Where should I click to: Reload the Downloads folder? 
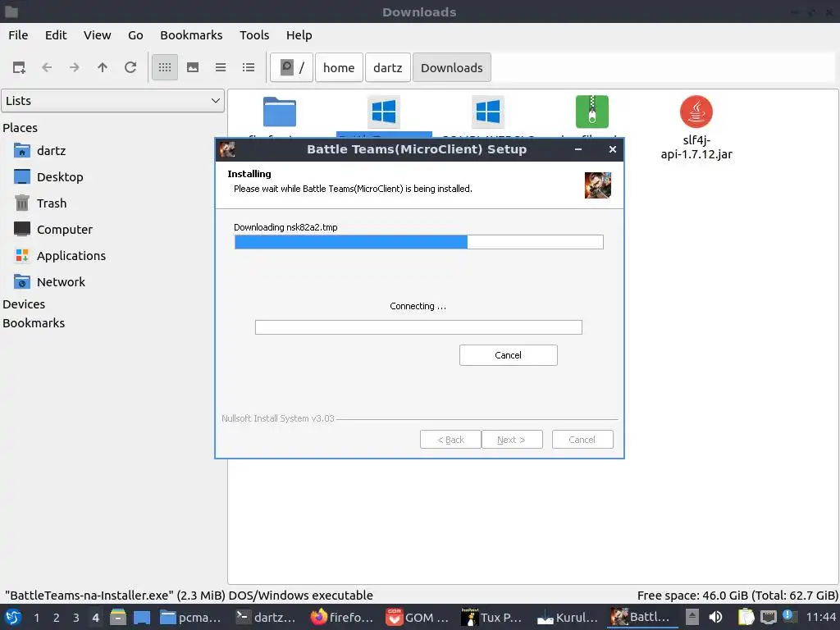(130, 67)
